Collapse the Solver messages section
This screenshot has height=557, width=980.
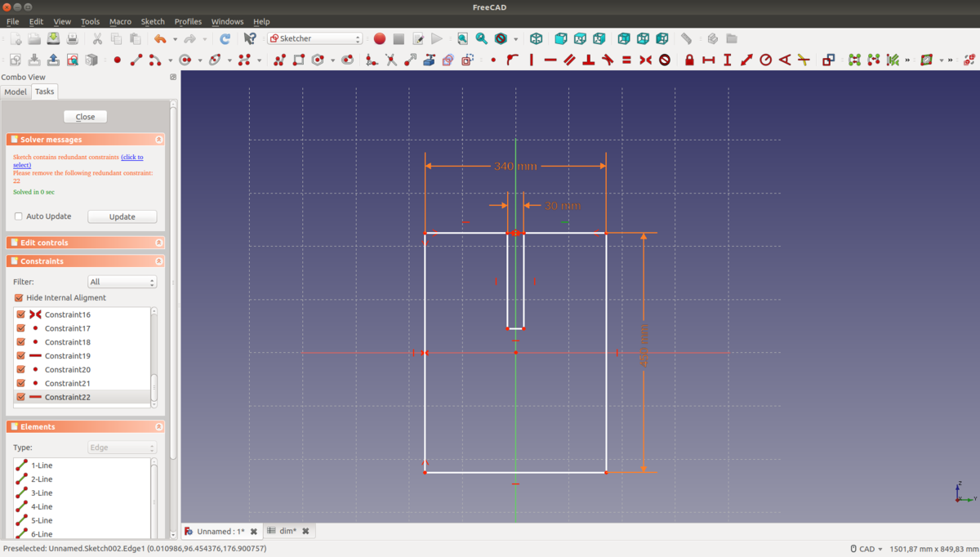coord(158,140)
